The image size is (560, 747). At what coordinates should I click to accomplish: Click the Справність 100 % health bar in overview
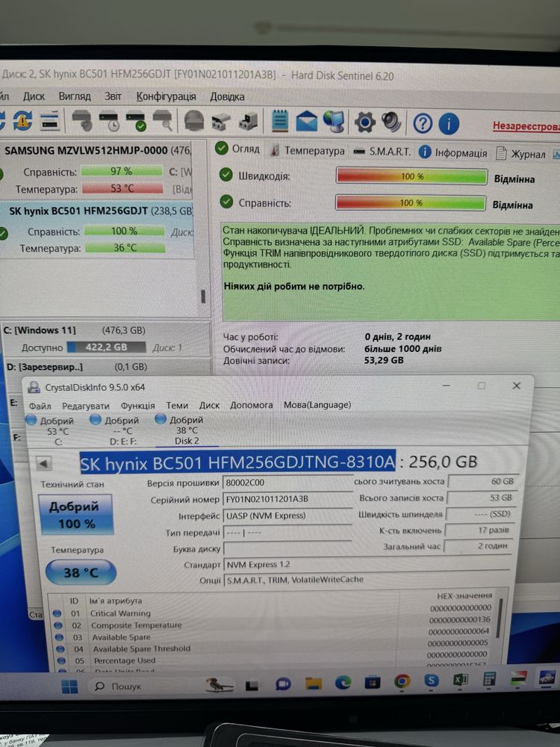(x=411, y=202)
